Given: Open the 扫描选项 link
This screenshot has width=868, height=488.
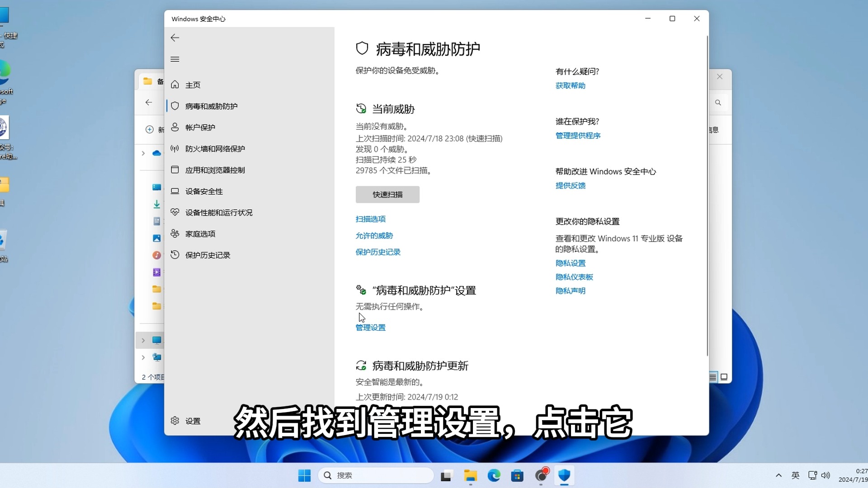Looking at the screenshot, I should pos(371,219).
